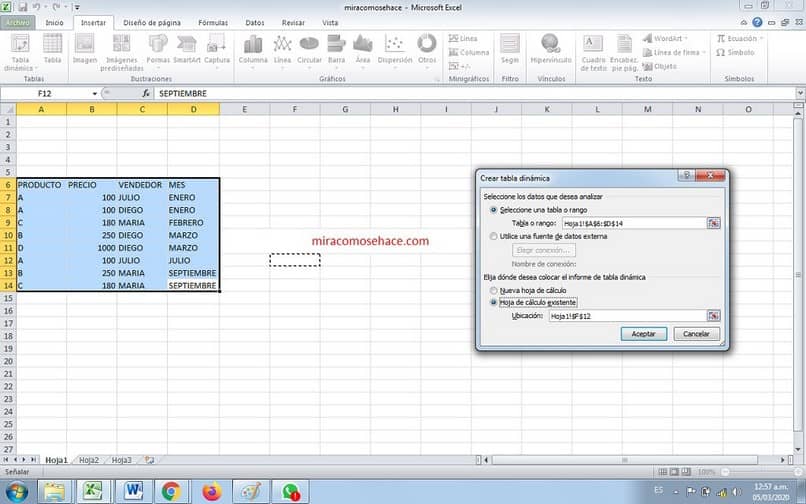Insert a Línea sparkline
The width and height of the screenshot is (806, 504).
(x=463, y=39)
